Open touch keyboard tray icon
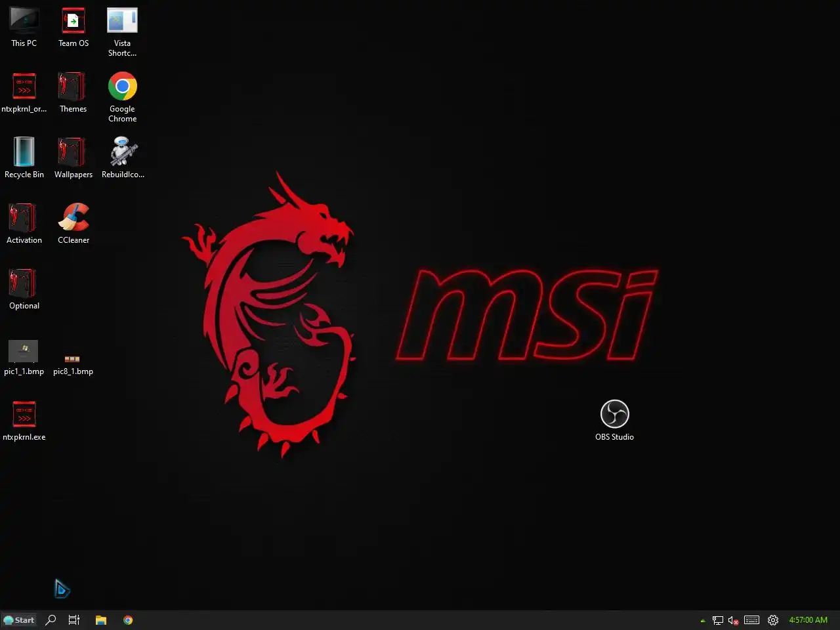Image resolution: width=840 pixels, height=630 pixels. coord(752,620)
